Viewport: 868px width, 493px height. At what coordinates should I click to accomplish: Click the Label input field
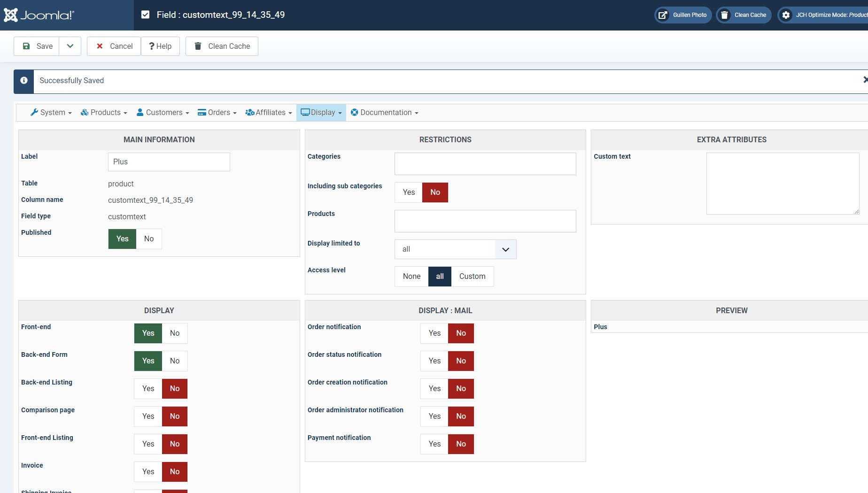pyautogui.click(x=169, y=162)
